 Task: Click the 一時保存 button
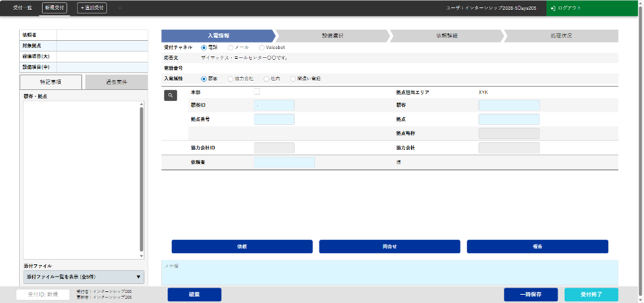[x=531, y=295]
